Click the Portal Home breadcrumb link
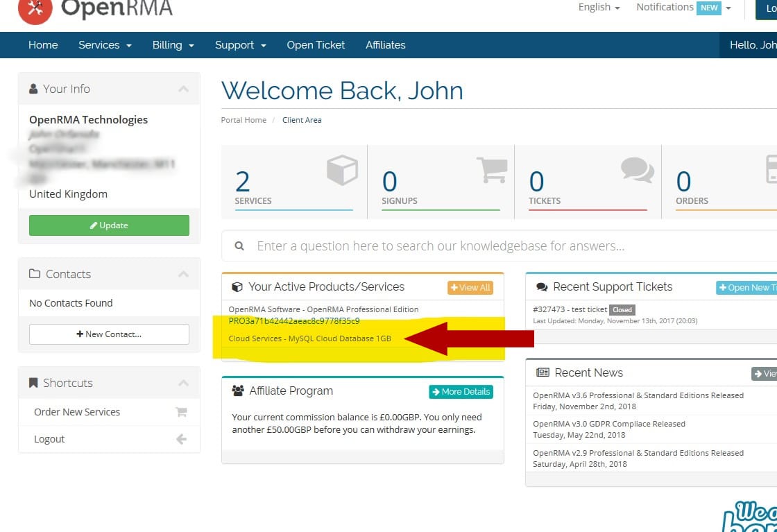The image size is (777, 532). pyautogui.click(x=244, y=120)
